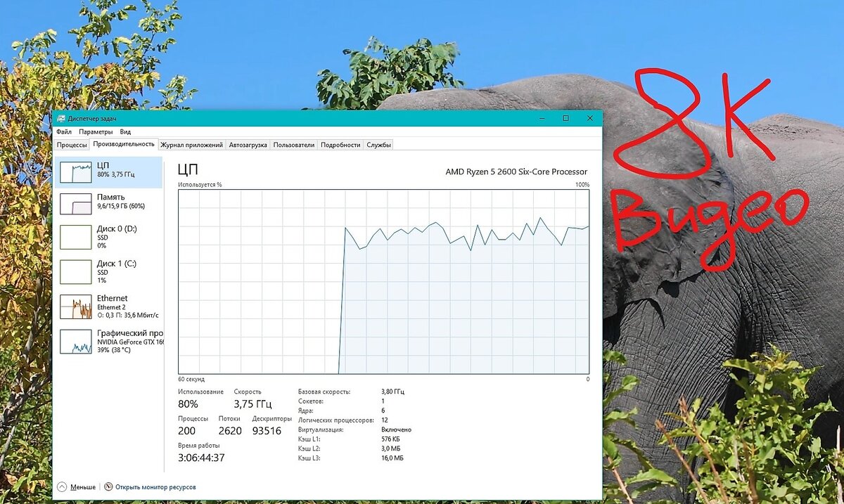Switch to the Подробности tab
This screenshot has width=844, height=504.
pyautogui.click(x=340, y=145)
